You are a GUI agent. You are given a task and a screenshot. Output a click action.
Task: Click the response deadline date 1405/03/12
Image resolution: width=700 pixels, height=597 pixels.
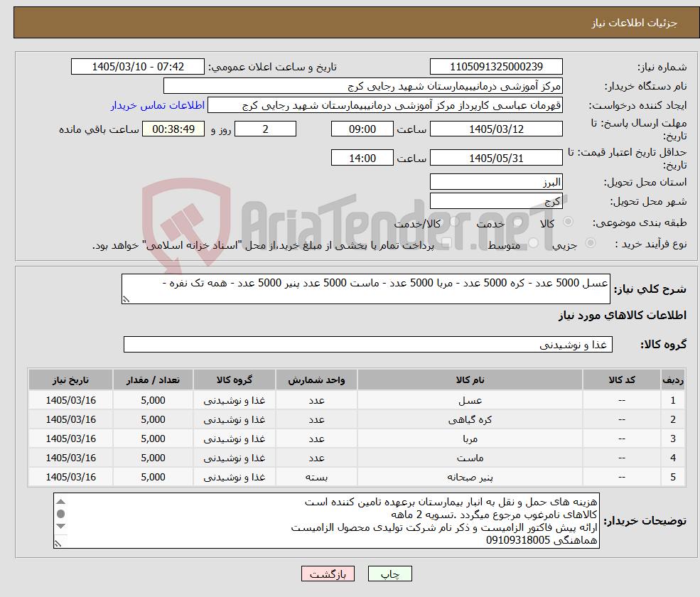(496, 129)
